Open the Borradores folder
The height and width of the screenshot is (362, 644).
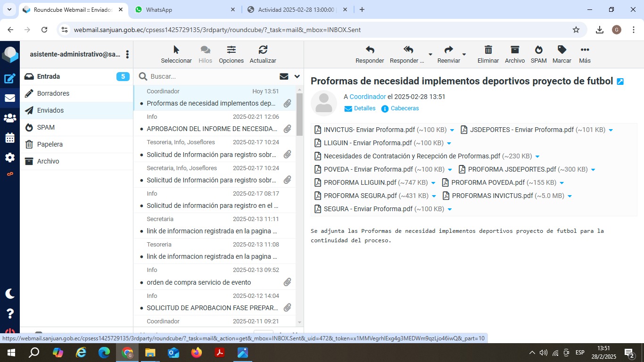click(53, 93)
